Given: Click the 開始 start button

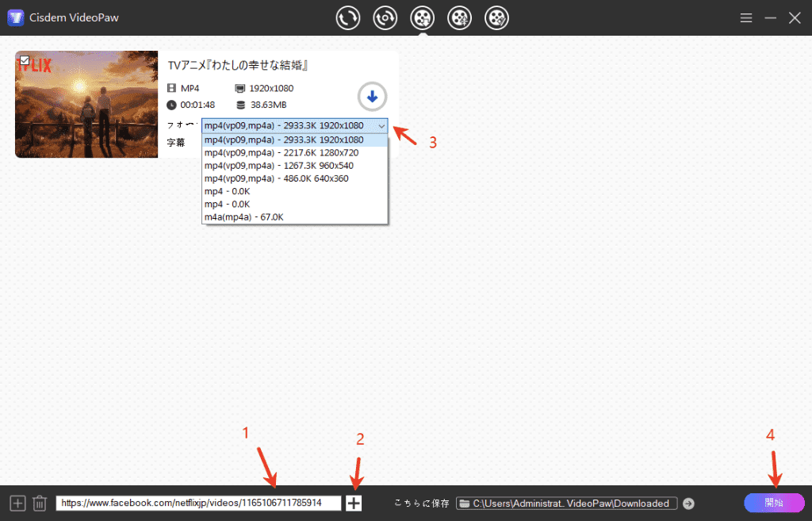Looking at the screenshot, I should pyautogui.click(x=774, y=503).
